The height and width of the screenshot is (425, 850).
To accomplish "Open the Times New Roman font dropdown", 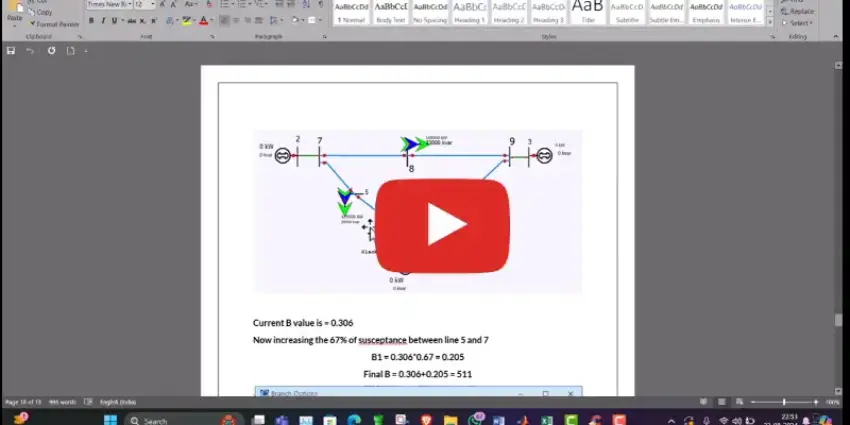I will coord(130,4).
